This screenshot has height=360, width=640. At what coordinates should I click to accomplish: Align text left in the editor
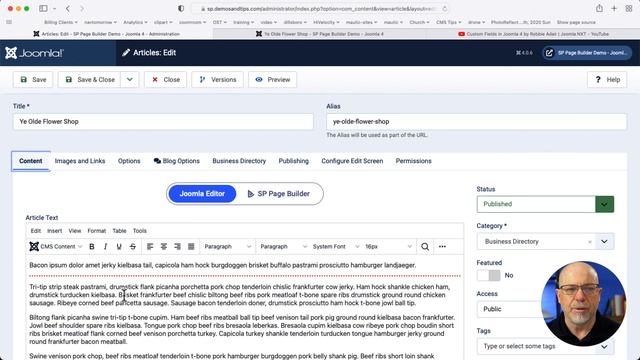(x=150, y=247)
